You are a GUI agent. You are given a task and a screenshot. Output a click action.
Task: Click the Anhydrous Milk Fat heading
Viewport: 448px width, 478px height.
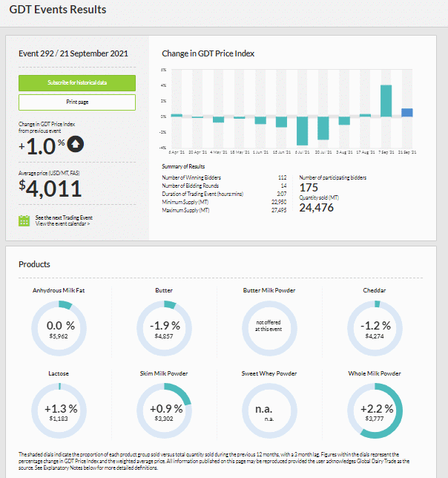(x=59, y=290)
